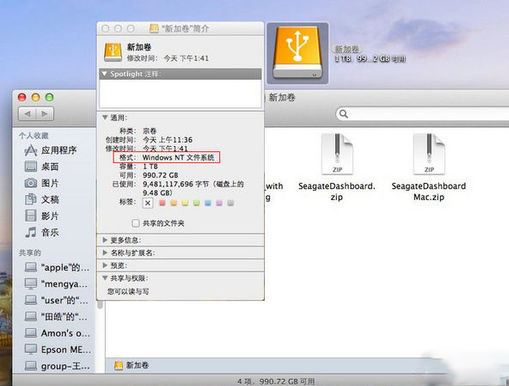
Task: Select the orange USB drive icon on desktop
Action: [x=297, y=53]
